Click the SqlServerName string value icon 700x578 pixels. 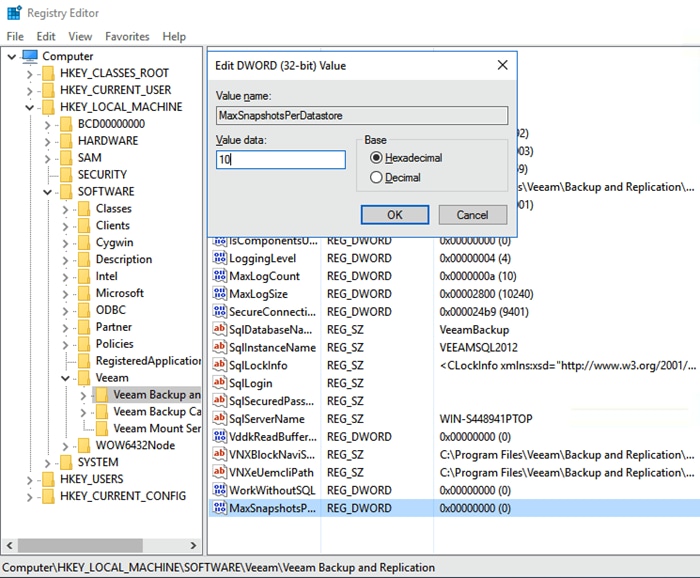tap(220, 419)
